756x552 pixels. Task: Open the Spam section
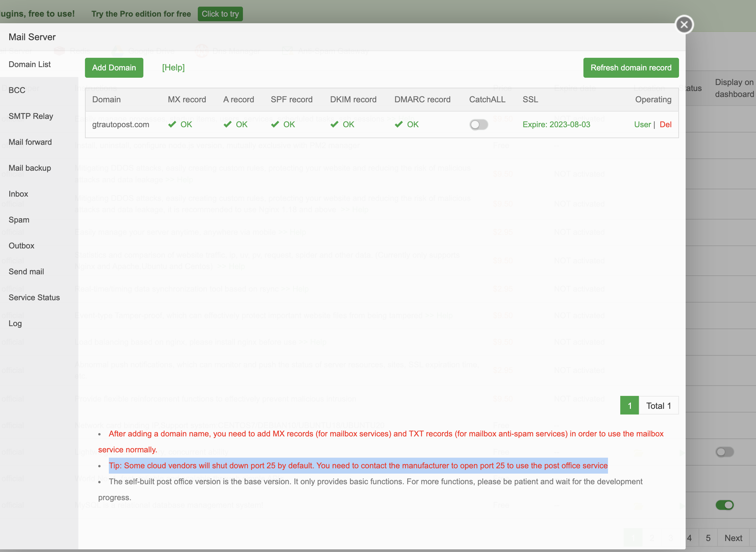pyautogui.click(x=19, y=220)
